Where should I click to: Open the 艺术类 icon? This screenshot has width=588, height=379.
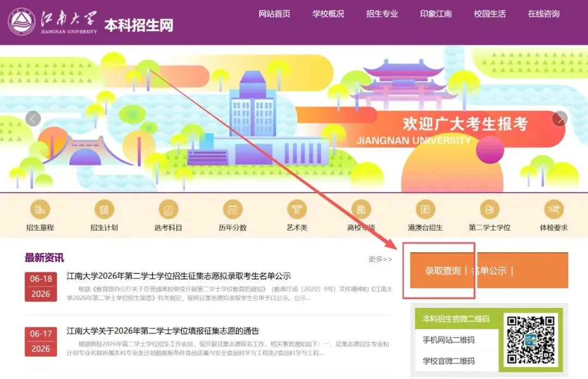(x=297, y=209)
